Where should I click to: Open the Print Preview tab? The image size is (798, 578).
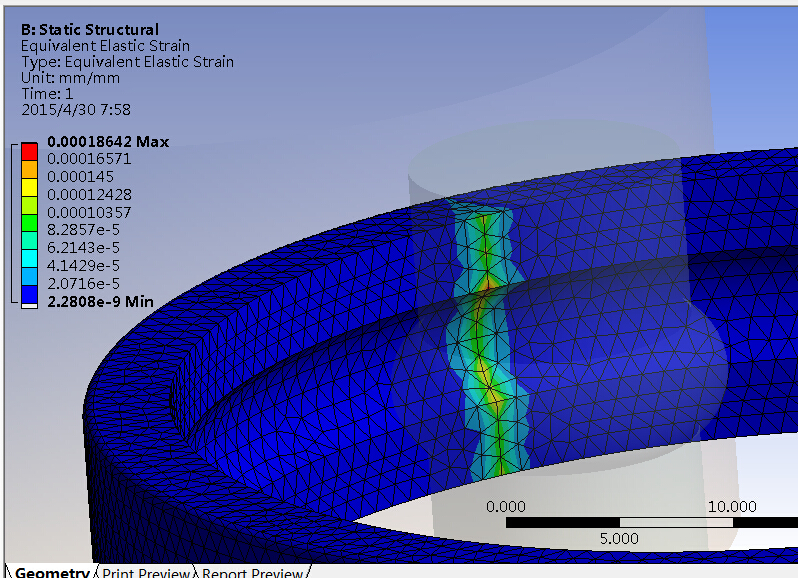(146, 572)
